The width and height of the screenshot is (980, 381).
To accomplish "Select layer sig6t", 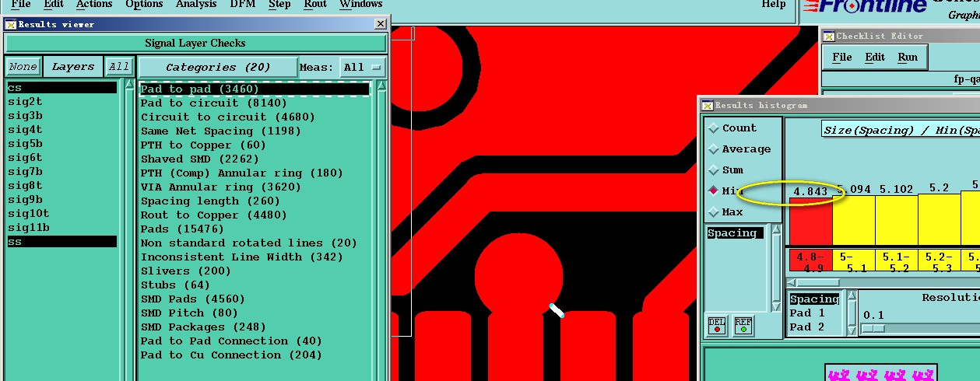I will 61,158.
